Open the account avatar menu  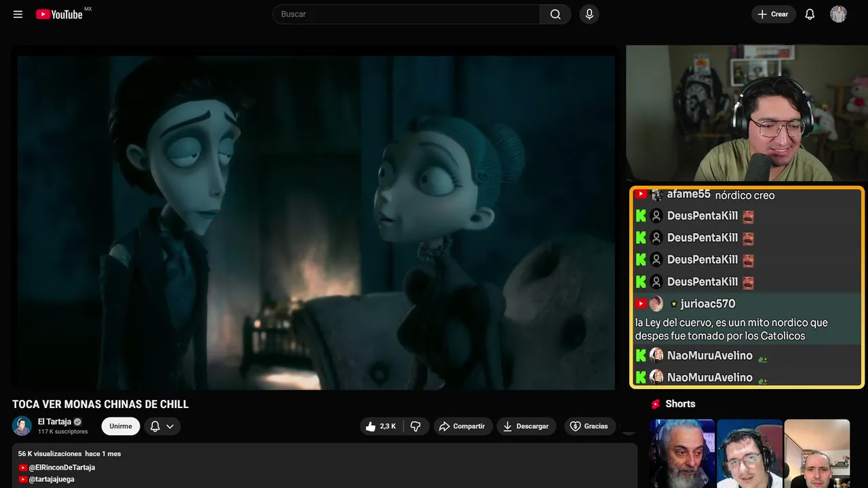[839, 14]
